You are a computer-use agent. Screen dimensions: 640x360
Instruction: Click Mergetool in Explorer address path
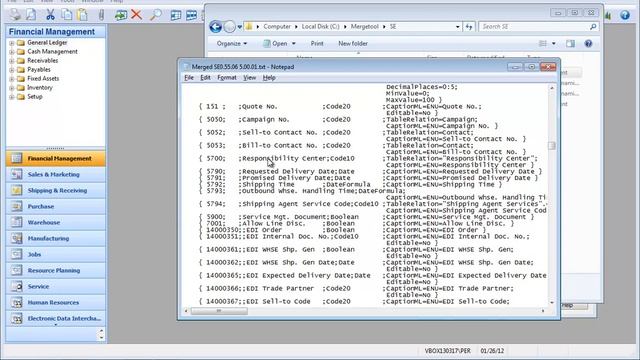364,27
